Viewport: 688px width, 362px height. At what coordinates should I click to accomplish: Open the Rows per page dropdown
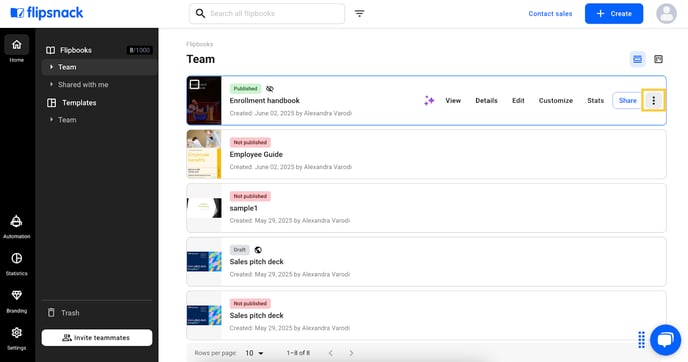point(254,353)
